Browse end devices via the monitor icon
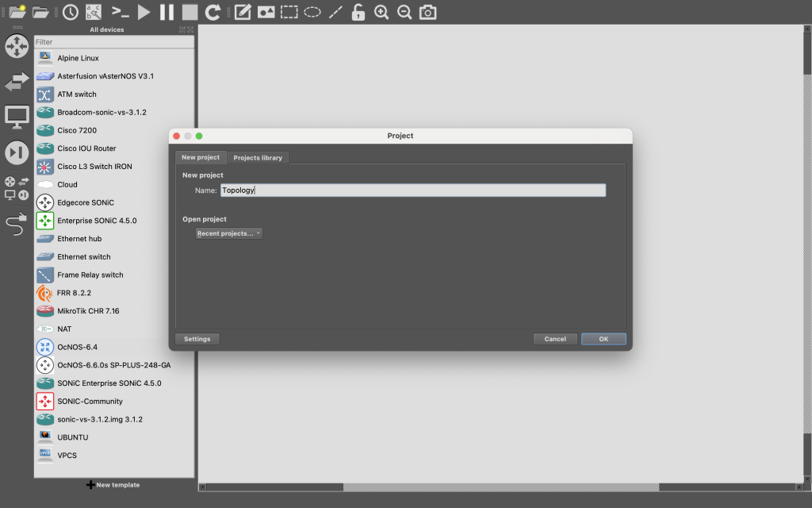812x508 pixels. point(17,116)
